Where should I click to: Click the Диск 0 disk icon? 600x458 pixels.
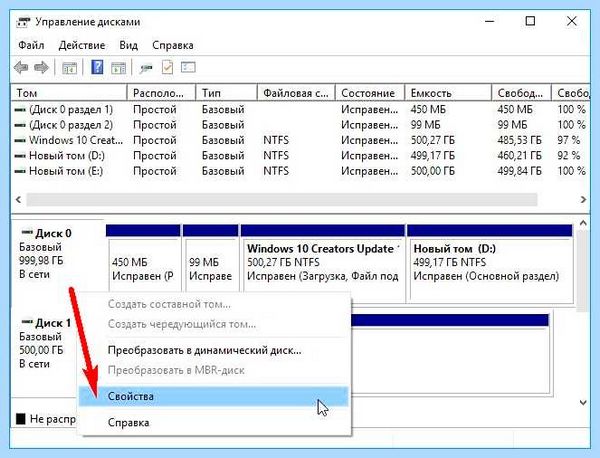27,232
